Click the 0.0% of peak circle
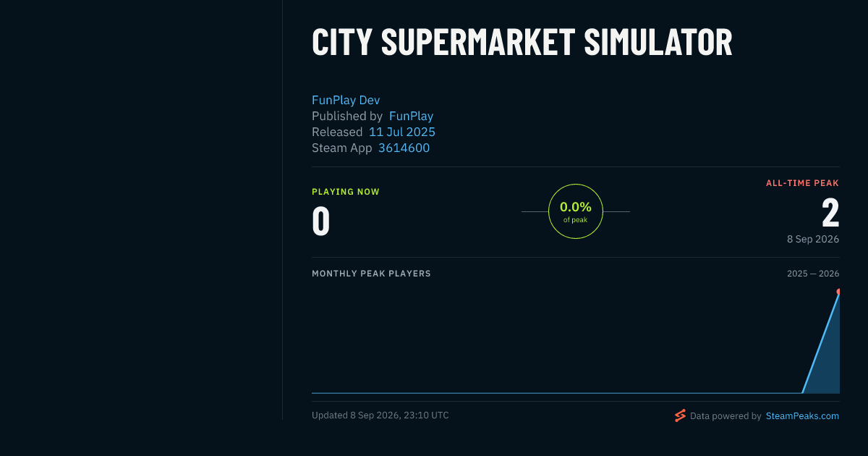This screenshot has width=868, height=456. (576, 211)
